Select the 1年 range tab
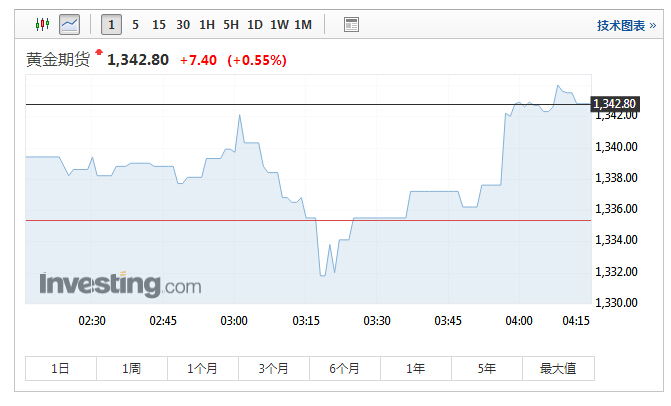Screen dimensions: 671x406 click(416, 369)
